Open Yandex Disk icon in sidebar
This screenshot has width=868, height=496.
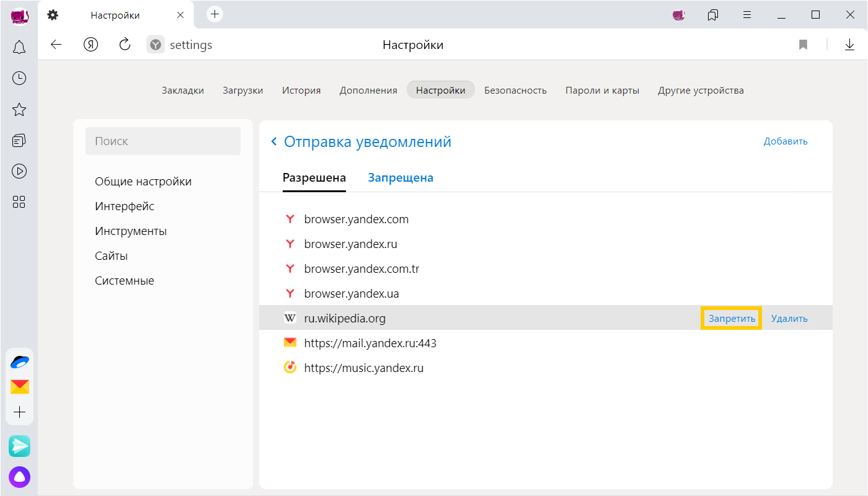pos(20,362)
